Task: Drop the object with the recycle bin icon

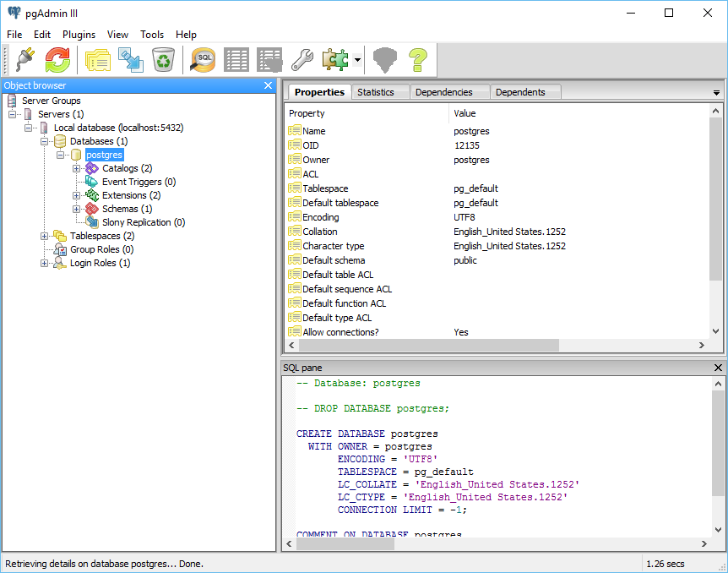Action: [164, 59]
